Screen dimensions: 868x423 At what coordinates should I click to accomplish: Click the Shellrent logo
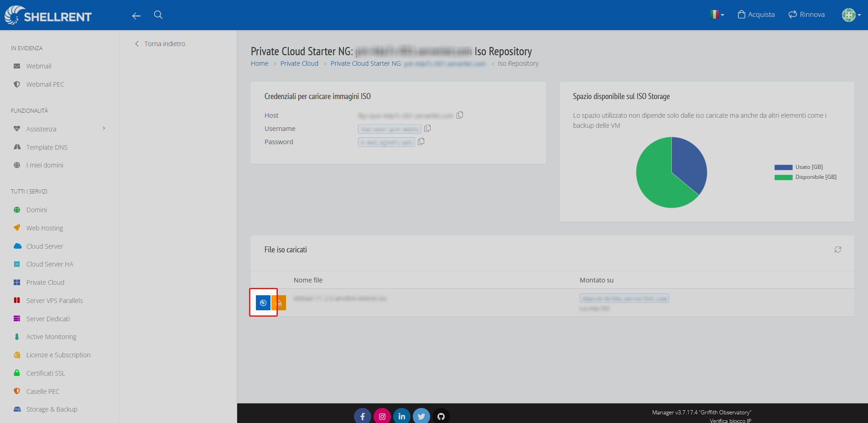tap(48, 15)
